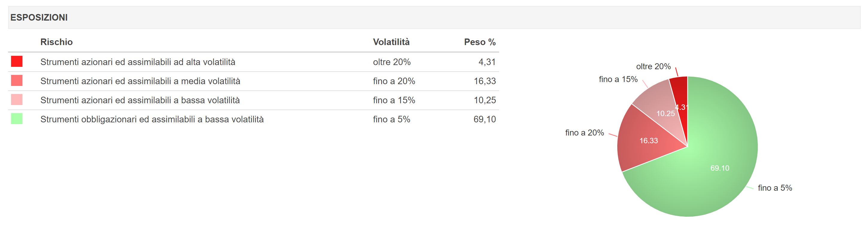
Task: Select the azionari a bassa volatilità row
Action: [x=253, y=100]
